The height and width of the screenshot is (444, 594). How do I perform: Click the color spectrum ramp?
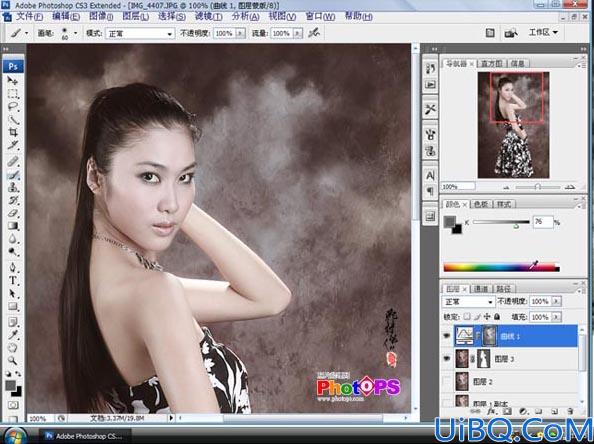click(x=502, y=268)
